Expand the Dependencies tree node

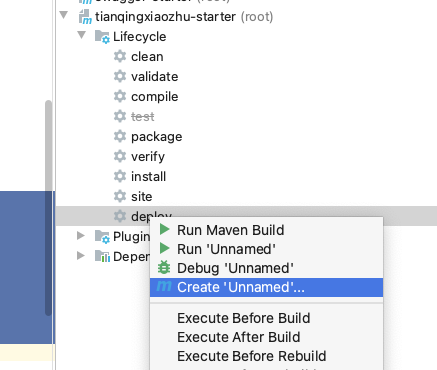[x=80, y=256]
